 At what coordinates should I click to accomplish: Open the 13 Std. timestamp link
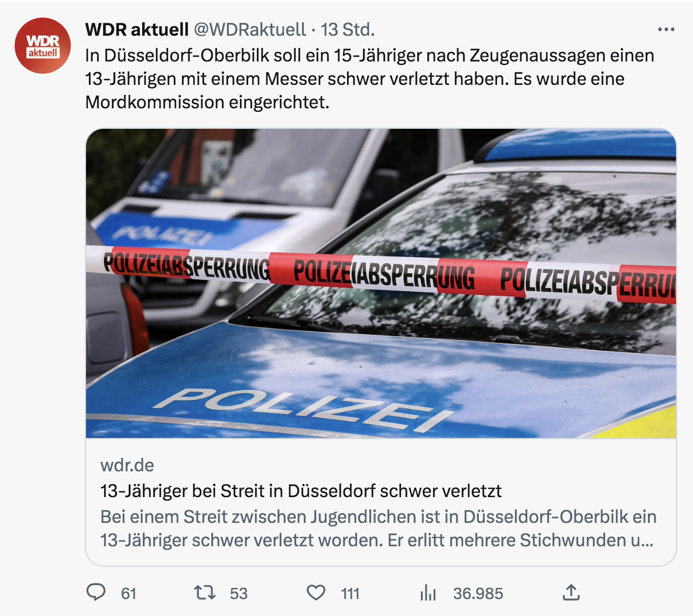348,30
